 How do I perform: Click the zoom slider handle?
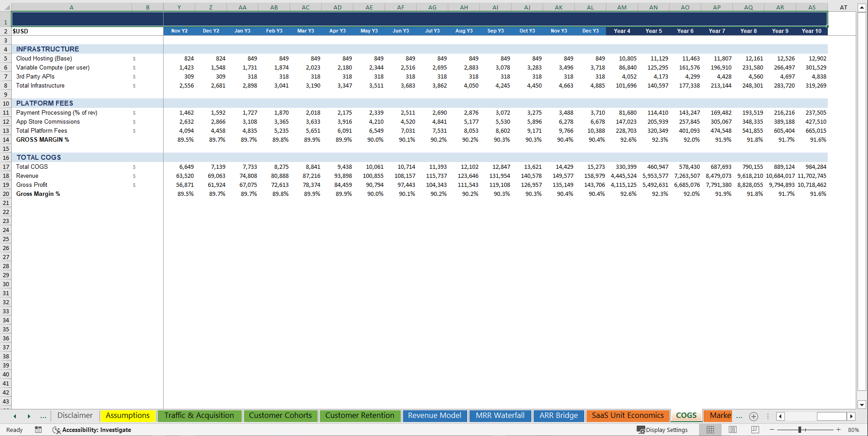(800, 430)
